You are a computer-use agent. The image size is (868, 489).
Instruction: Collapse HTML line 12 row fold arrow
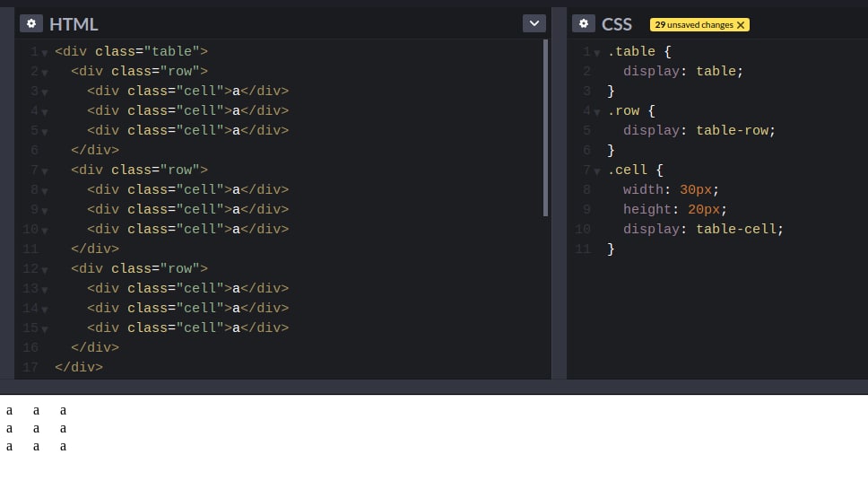[44, 270]
